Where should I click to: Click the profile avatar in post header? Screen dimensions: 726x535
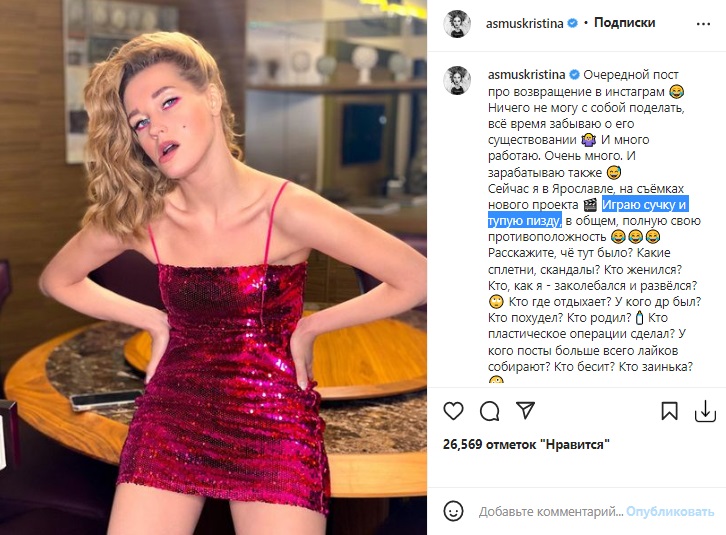pyautogui.click(x=458, y=22)
